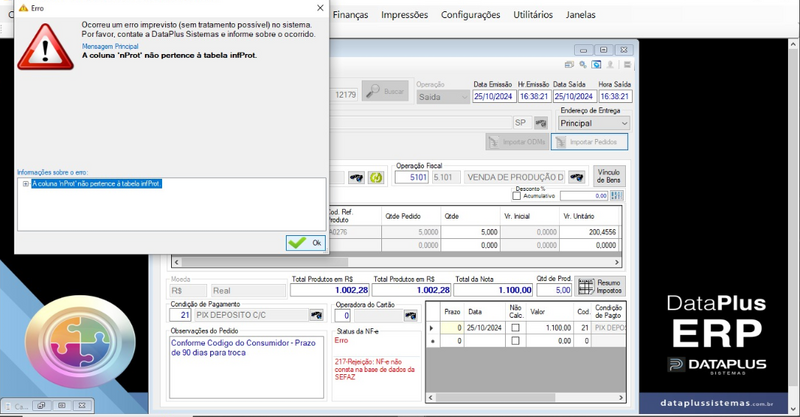This screenshot has height=417, width=800.
Task: Maximize the invoice form window
Action: click(x=604, y=50)
